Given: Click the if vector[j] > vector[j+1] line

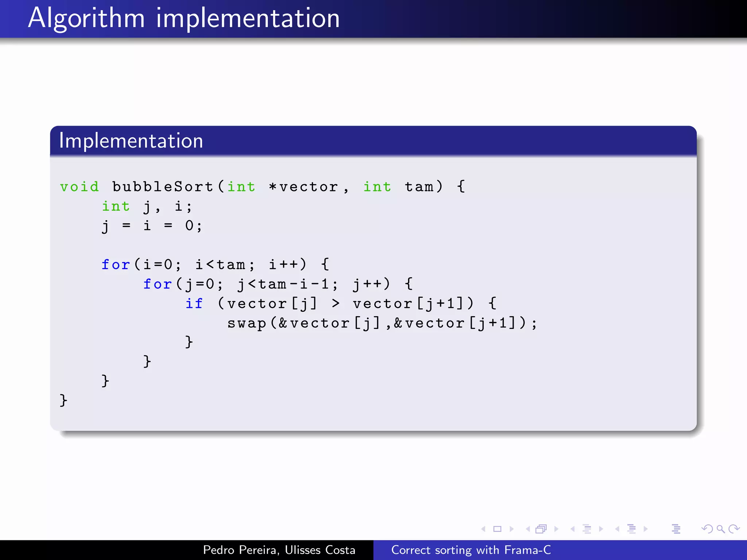Looking at the screenshot, I should [x=341, y=303].
